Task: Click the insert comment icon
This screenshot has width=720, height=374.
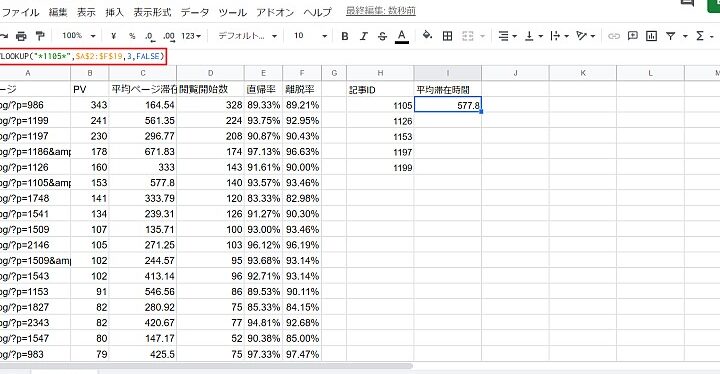Action: tap(632, 36)
